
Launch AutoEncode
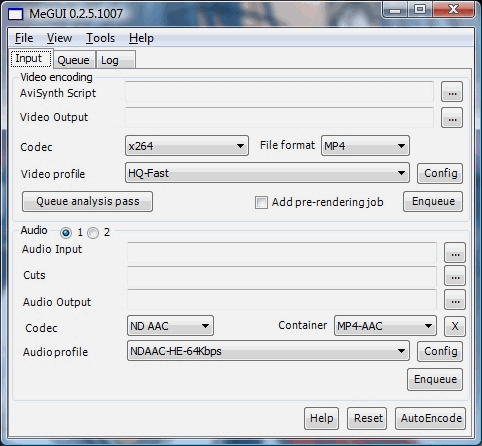coord(430,418)
